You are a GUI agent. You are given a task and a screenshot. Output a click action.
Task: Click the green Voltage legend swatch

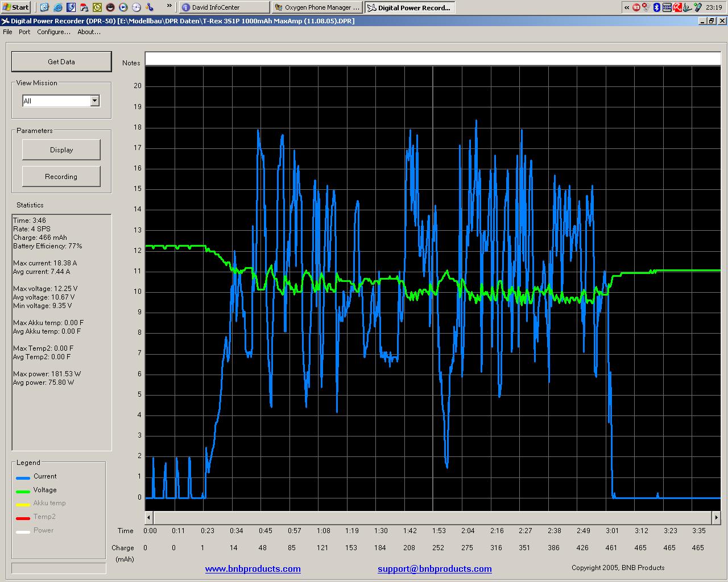tap(23, 491)
